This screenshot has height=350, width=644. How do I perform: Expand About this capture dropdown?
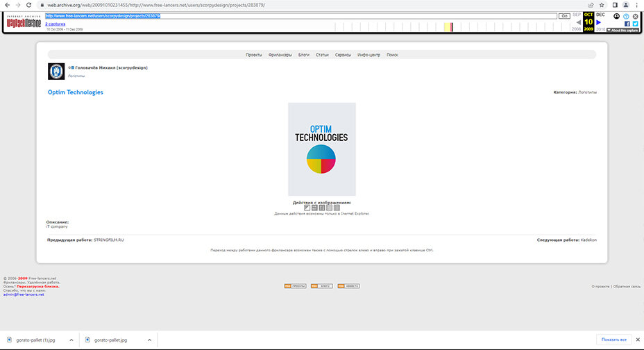622,30
